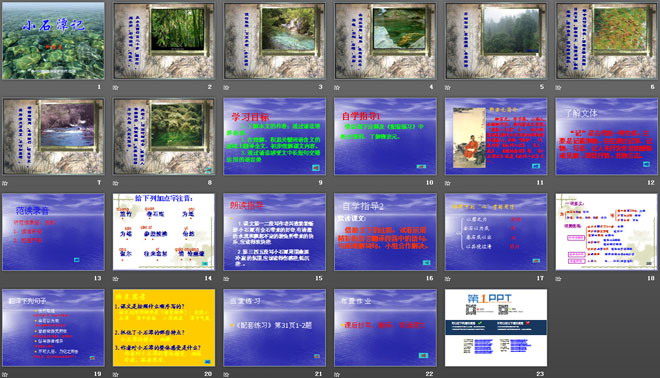Select slide 1 title thumbnail 小石潭记
The image size is (660, 378).
click(53, 41)
